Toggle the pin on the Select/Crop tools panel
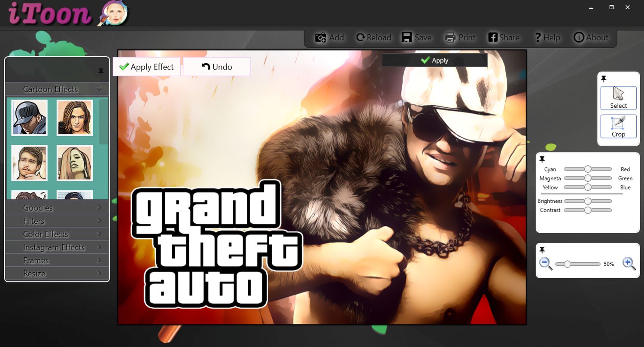Screen dimensions: 644x347 point(604,79)
